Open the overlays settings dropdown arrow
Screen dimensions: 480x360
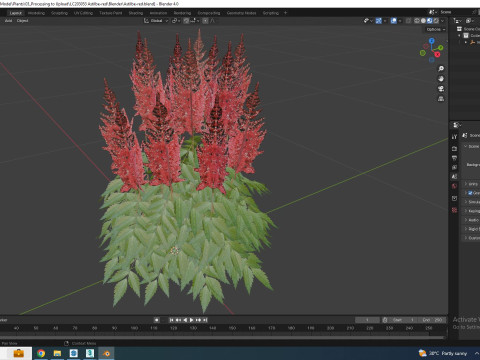tap(400, 21)
